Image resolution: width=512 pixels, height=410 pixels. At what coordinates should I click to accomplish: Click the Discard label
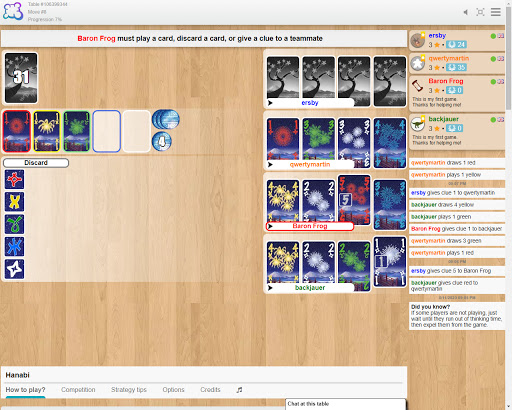[36, 163]
